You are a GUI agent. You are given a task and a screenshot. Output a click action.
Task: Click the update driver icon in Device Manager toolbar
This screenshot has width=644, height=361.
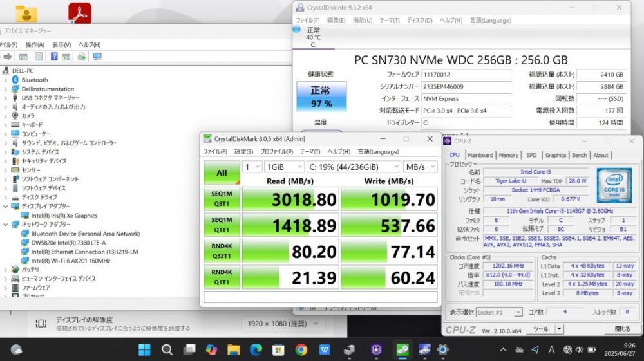point(81,57)
